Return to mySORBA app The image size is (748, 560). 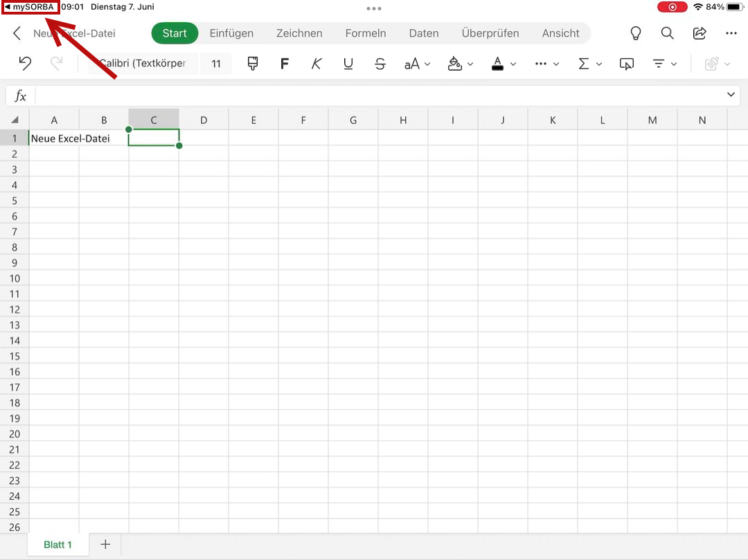pos(30,7)
